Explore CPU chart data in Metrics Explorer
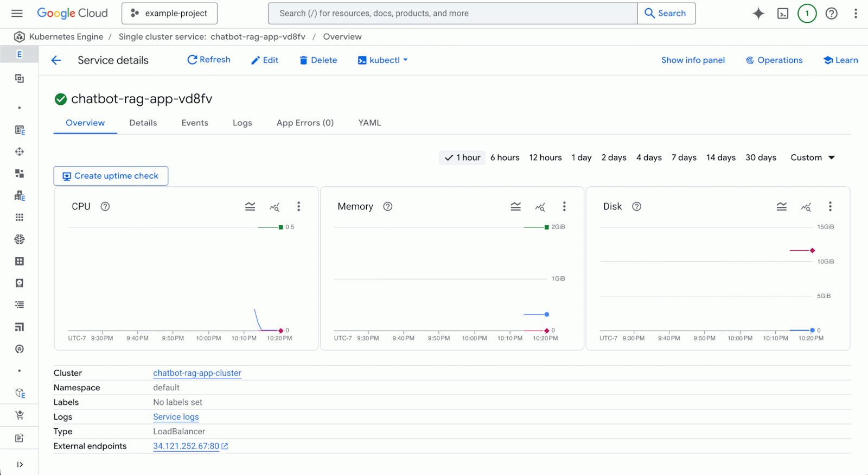868x475 pixels. (275, 207)
